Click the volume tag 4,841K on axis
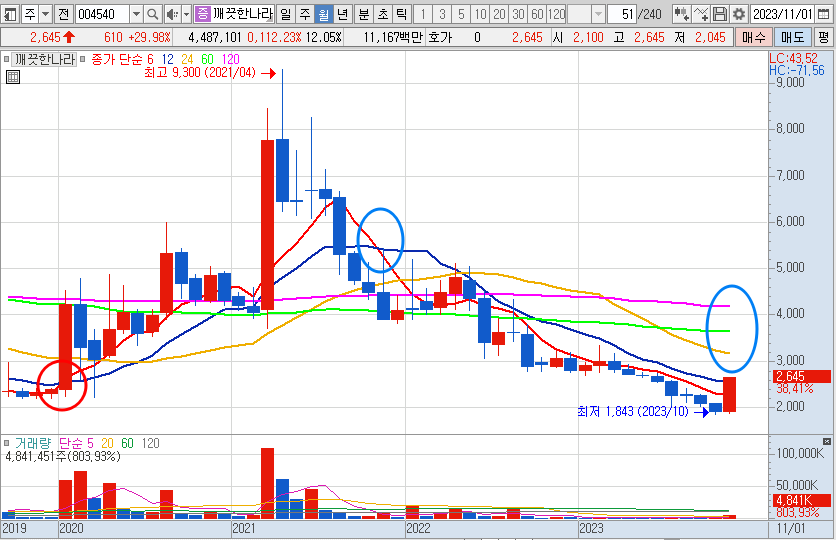Image resolution: width=836 pixels, height=540 pixels. [801, 501]
